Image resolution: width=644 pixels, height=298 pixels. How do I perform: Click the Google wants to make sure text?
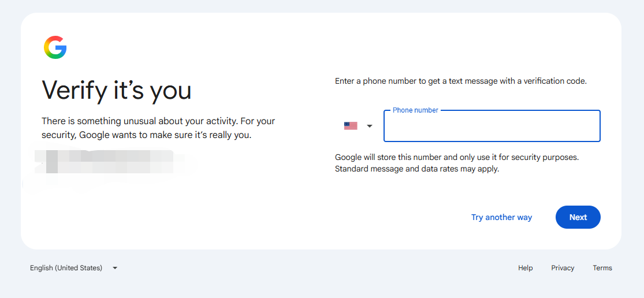coord(165,135)
